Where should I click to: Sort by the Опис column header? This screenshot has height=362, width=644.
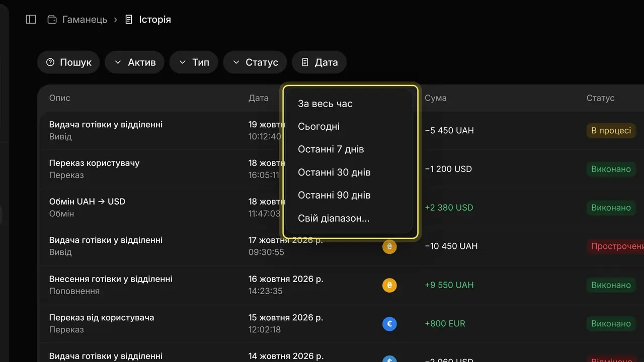tap(60, 98)
